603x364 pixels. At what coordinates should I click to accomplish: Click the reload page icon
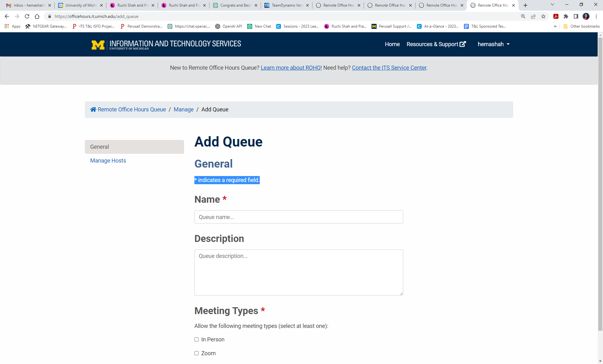[x=27, y=16]
